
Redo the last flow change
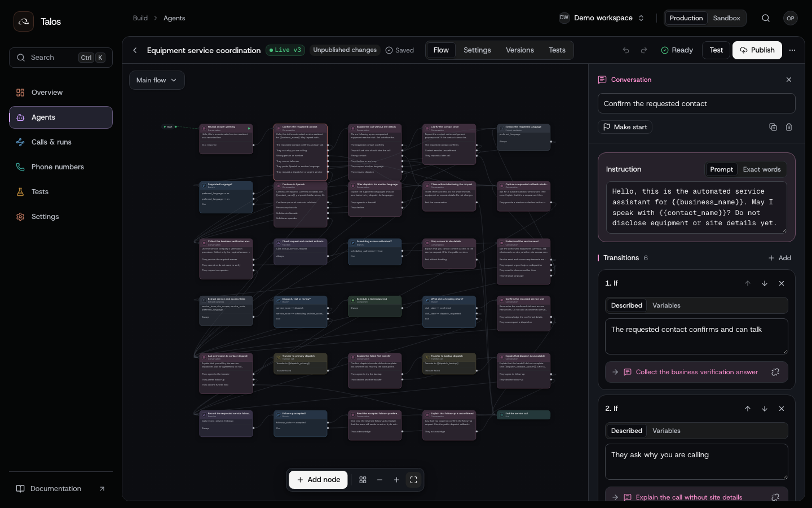[x=644, y=50]
